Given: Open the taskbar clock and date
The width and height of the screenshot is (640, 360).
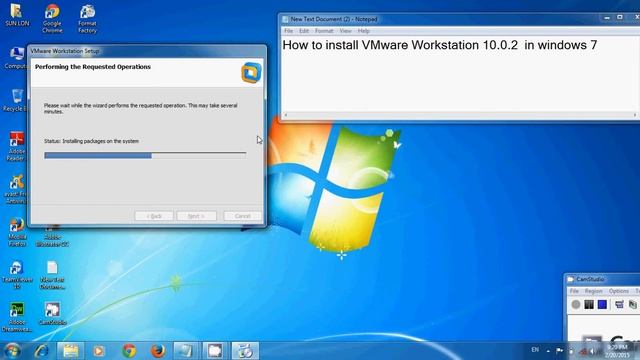Looking at the screenshot, I should pos(617,351).
